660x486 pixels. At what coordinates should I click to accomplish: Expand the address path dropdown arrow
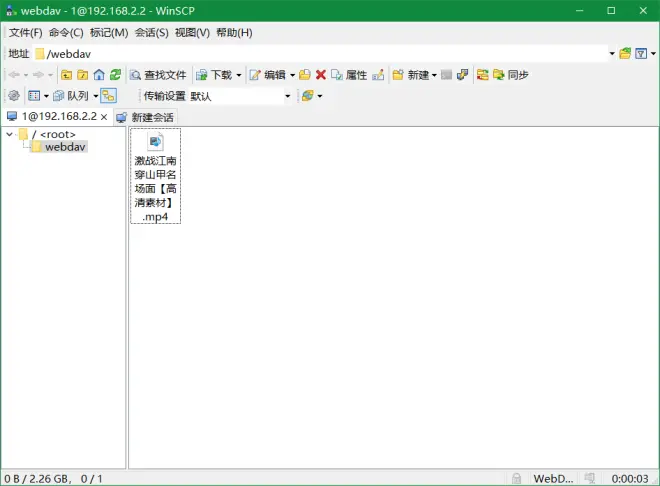(612, 53)
